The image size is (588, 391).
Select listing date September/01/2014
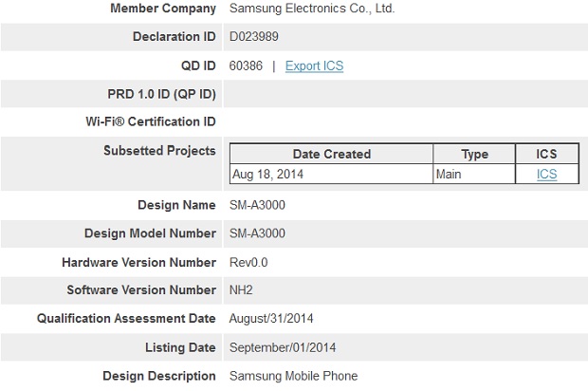[x=283, y=347]
